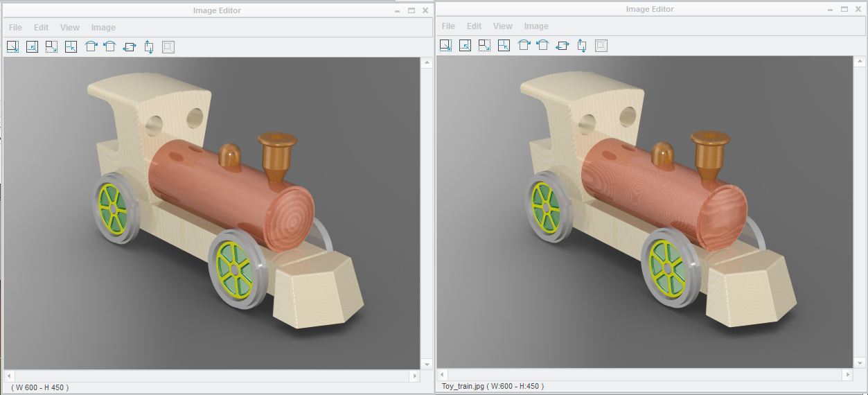Screen dimensions: 868x395
Task: Click first toolbar icon (expand canvas) in Toy_train.jpg window
Action: pos(445,45)
